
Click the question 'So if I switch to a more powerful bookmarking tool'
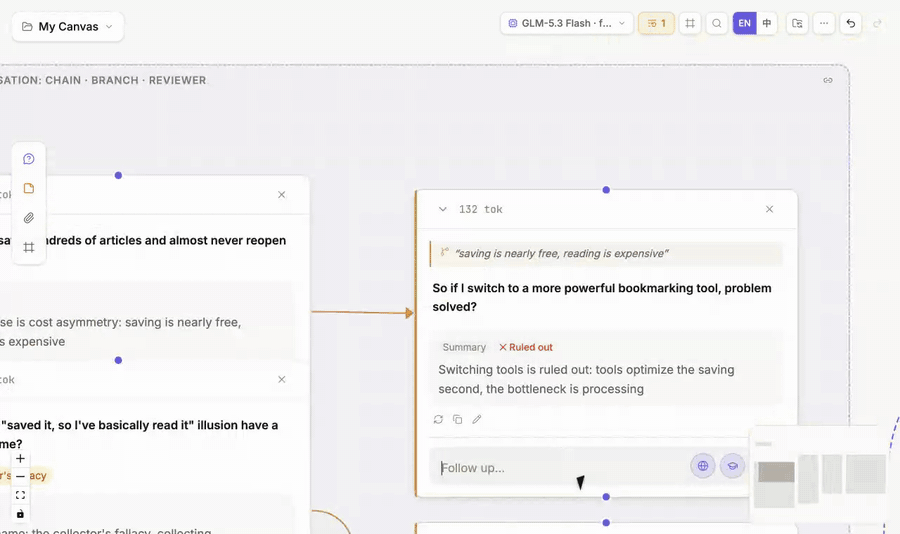(602, 297)
